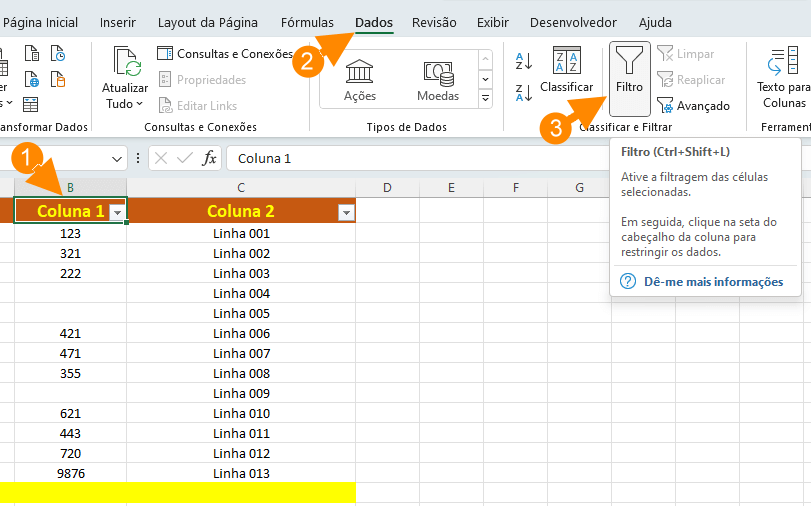Select the cell containing 222
The width and height of the screenshot is (811, 506).
(70, 273)
